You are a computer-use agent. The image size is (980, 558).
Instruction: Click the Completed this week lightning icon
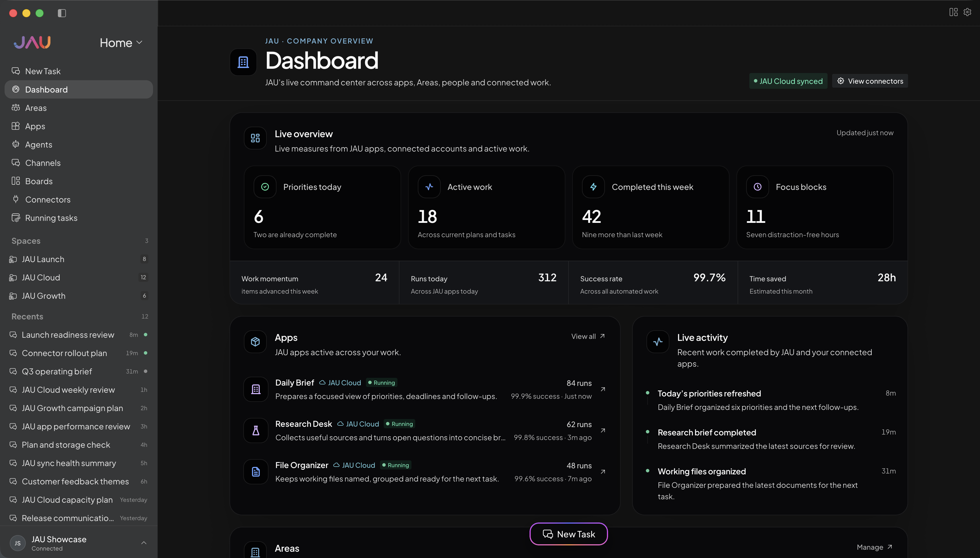click(x=593, y=187)
